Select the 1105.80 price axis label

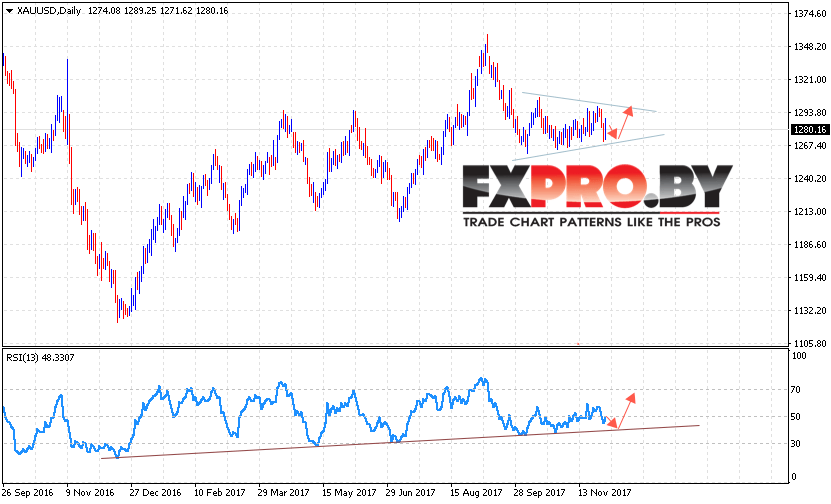click(x=810, y=343)
